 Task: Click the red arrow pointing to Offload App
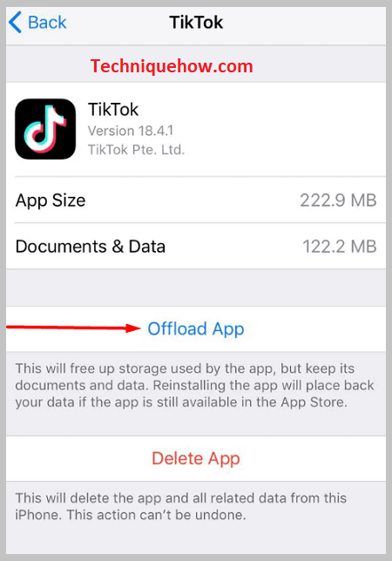74,328
